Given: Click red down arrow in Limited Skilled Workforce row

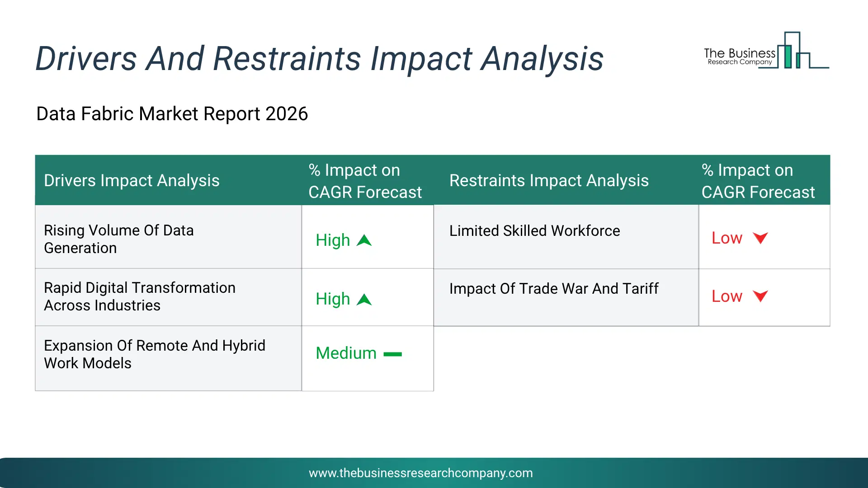Looking at the screenshot, I should click(x=760, y=238).
